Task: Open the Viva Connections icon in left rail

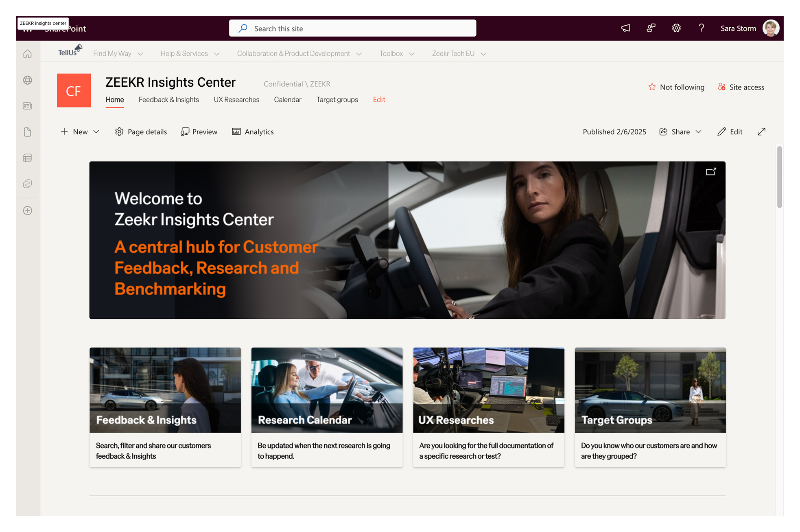Action: [28, 184]
